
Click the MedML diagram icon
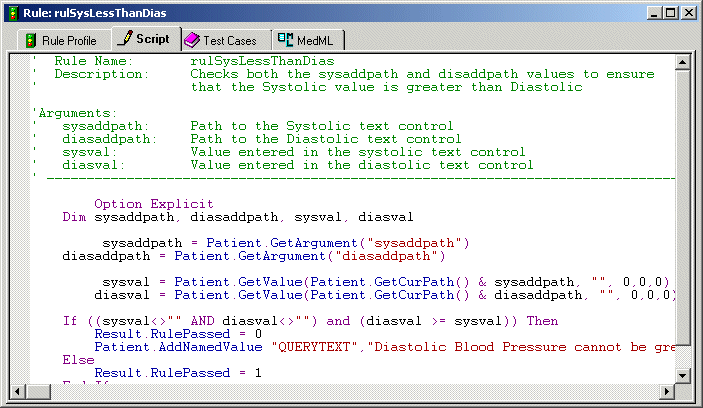(x=285, y=40)
